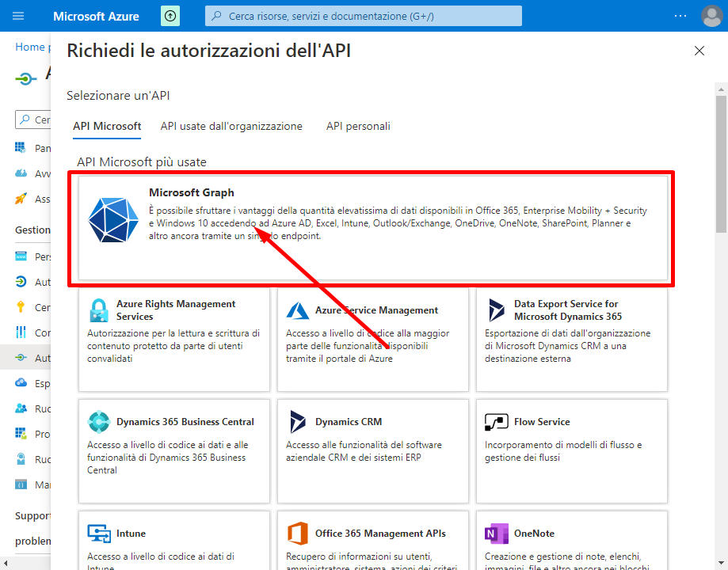The width and height of the screenshot is (728, 570).
Task: Click the Azure Rights Management lock icon
Action: tap(98, 310)
